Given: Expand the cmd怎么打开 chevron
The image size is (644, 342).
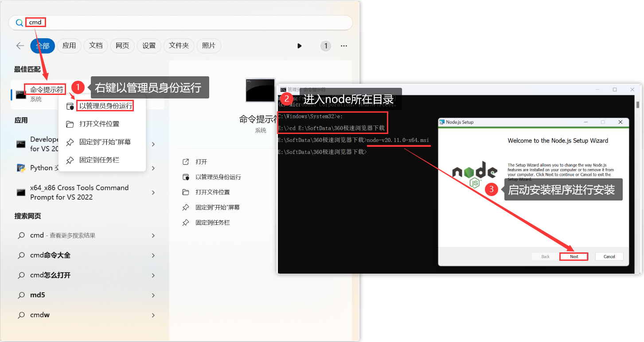Looking at the screenshot, I should click(153, 275).
